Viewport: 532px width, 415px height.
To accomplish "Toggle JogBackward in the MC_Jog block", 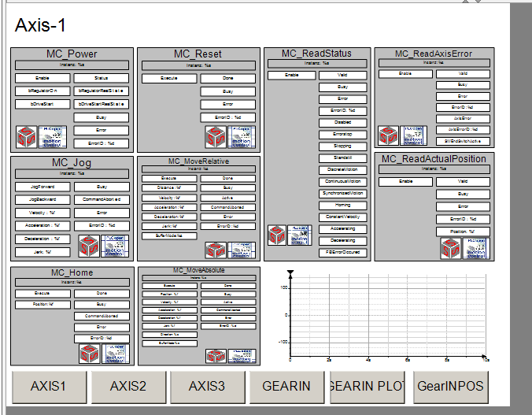I will click(x=42, y=199).
